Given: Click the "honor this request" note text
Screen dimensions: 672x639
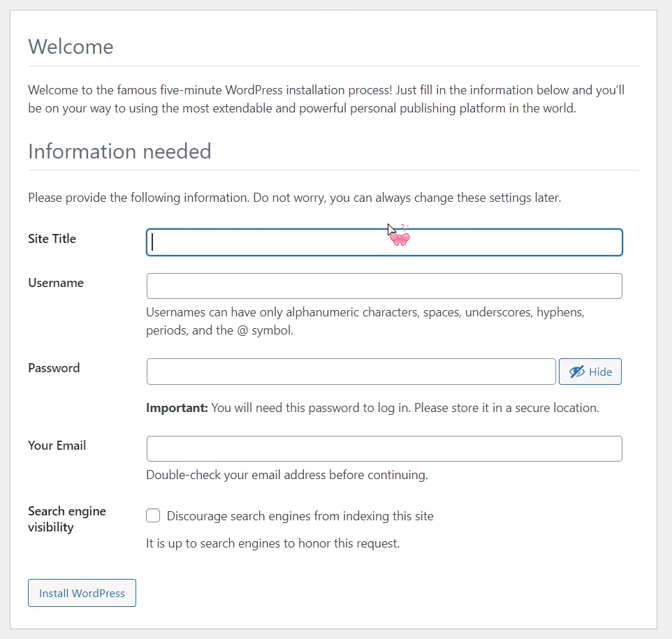Looking at the screenshot, I should 272,543.
